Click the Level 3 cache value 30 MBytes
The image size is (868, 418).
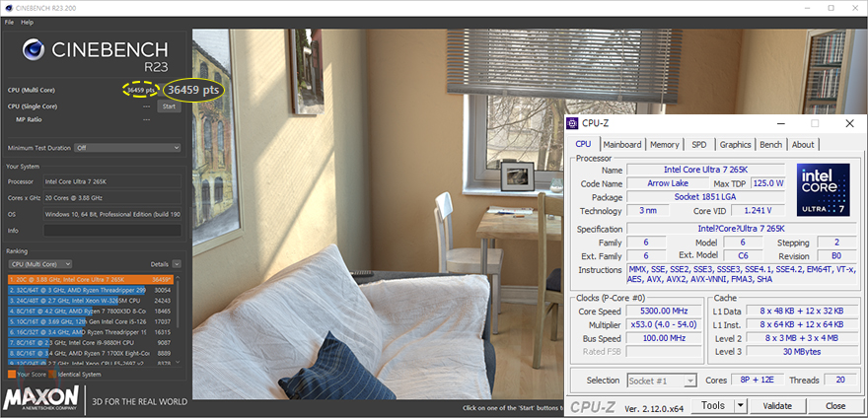point(802,352)
